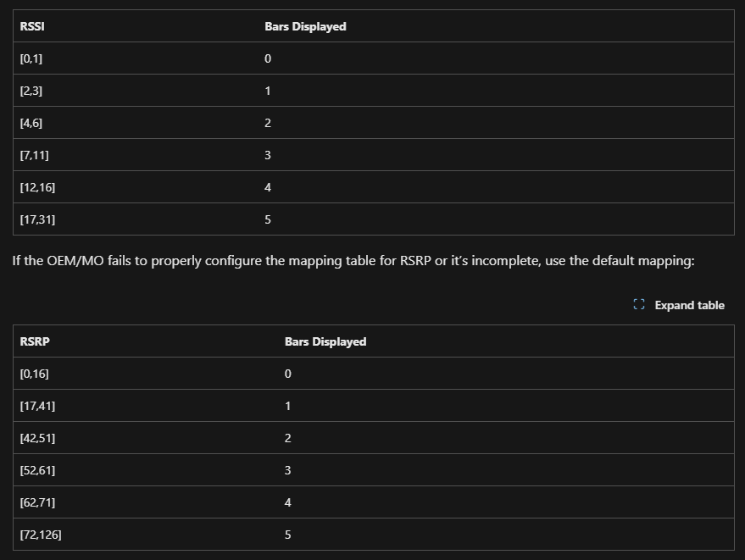Click the OEM/MO default mapping paragraph

tap(353, 260)
